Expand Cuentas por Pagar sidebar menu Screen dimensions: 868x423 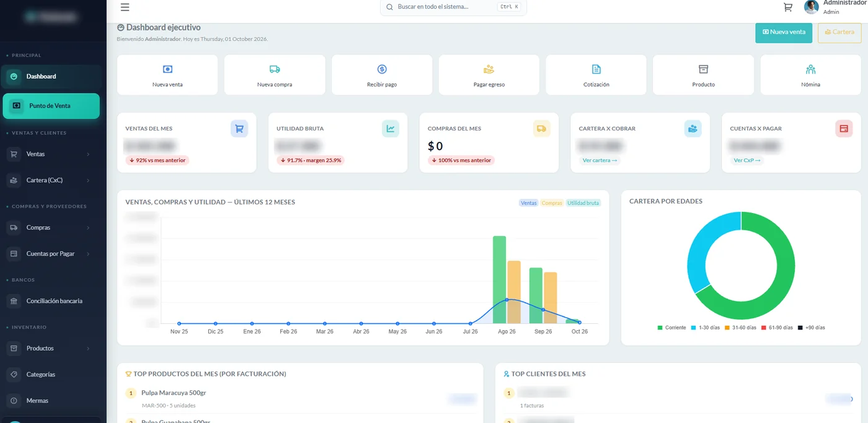pyautogui.click(x=51, y=254)
